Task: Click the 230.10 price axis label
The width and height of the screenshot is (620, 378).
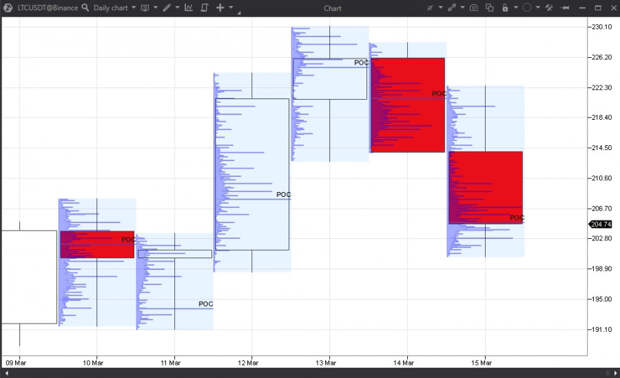Action: click(601, 27)
